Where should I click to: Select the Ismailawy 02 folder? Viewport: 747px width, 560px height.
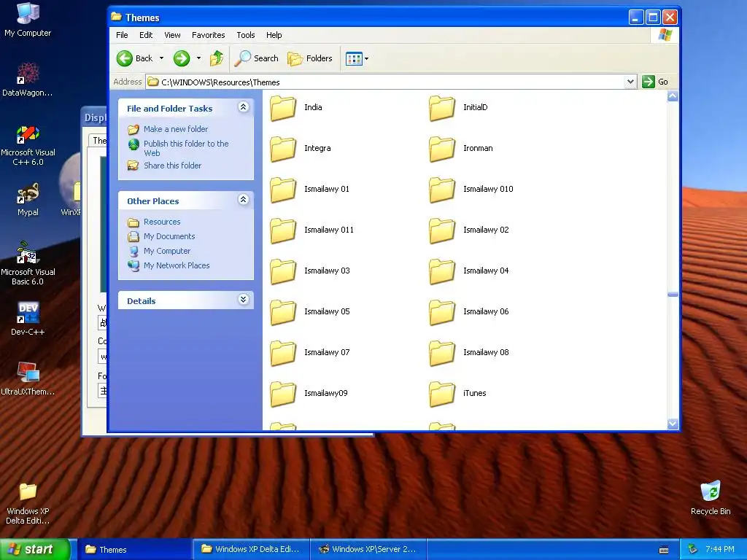(x=469, y=230)
